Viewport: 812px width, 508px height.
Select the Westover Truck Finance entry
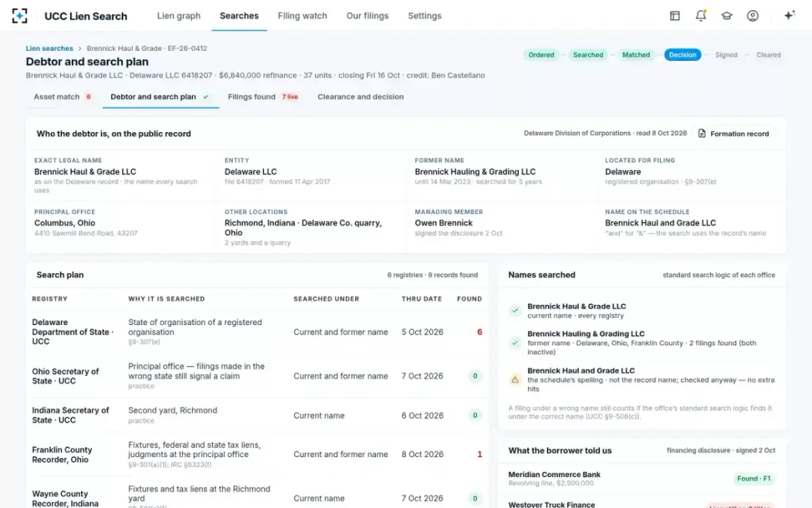tap(642, 503)
